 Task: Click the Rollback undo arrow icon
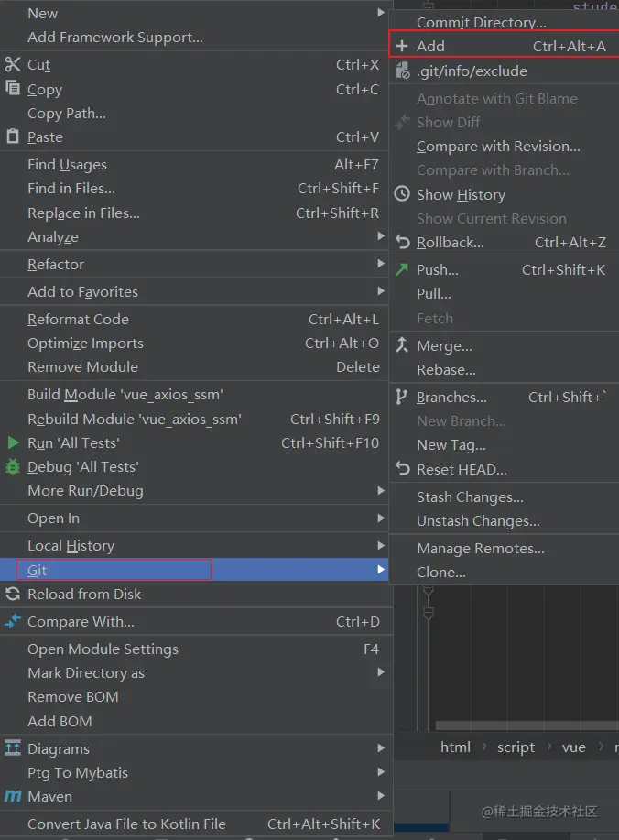coord(402,242)
